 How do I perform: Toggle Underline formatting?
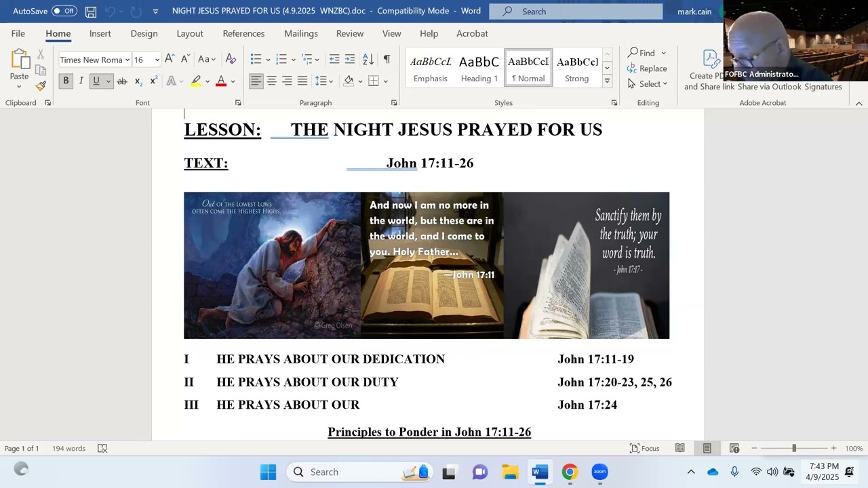tap(96, 81)
